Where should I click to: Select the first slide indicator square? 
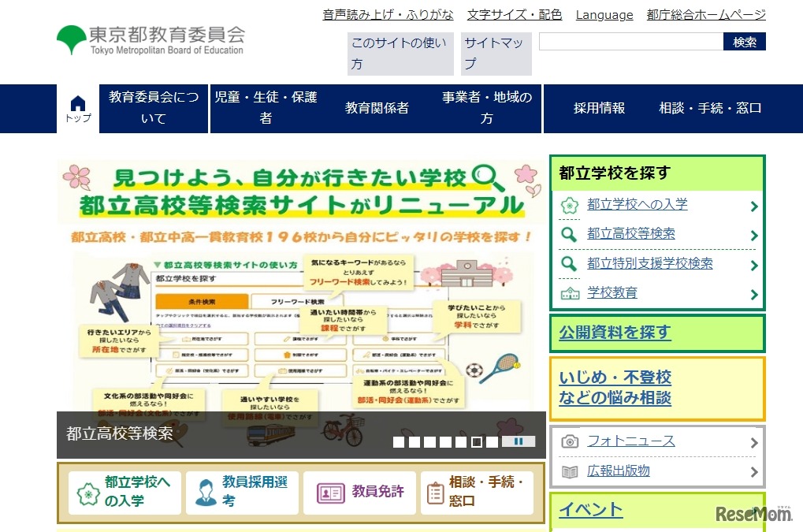399,442
